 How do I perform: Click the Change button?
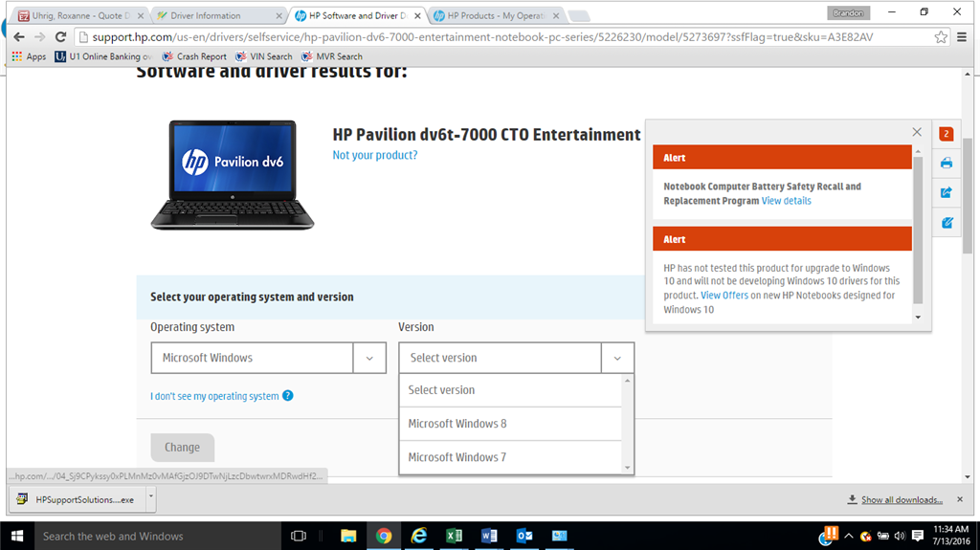[183, 448]
